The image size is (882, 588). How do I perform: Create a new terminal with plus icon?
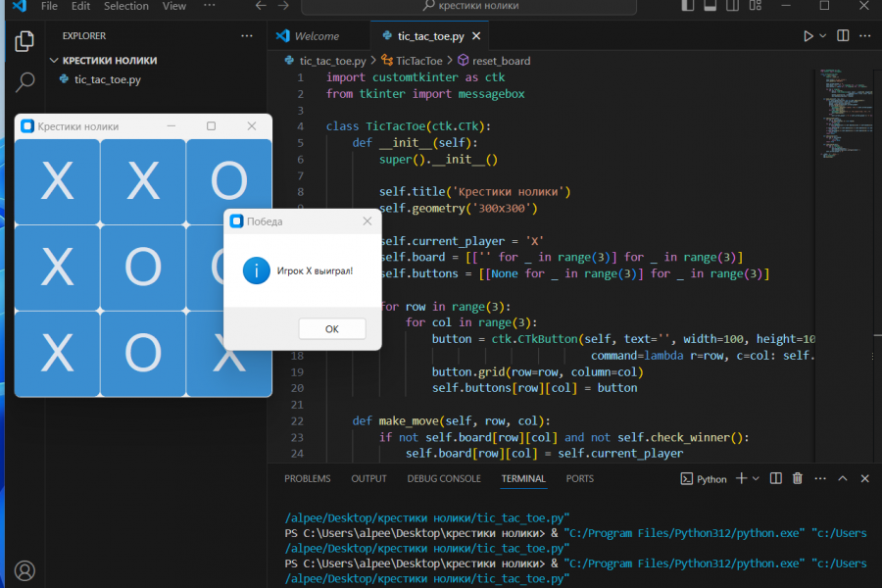pyautogui.click(x=742, y=478)
